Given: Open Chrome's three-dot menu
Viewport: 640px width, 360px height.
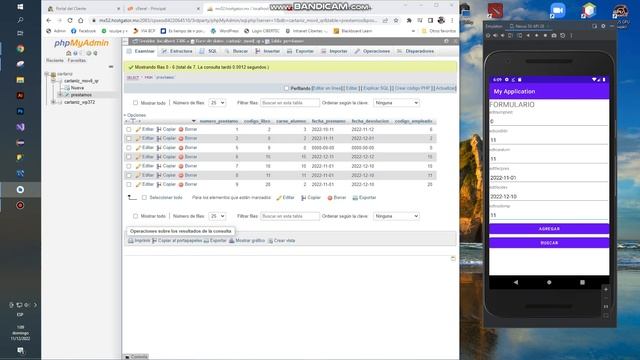Looking at the screenshot, I should (x=452, y=20).
